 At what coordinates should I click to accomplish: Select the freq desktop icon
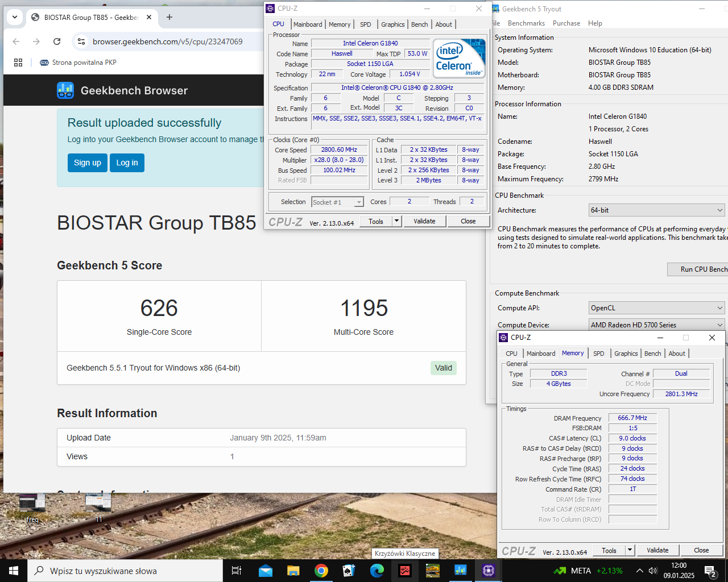point(32,507)
